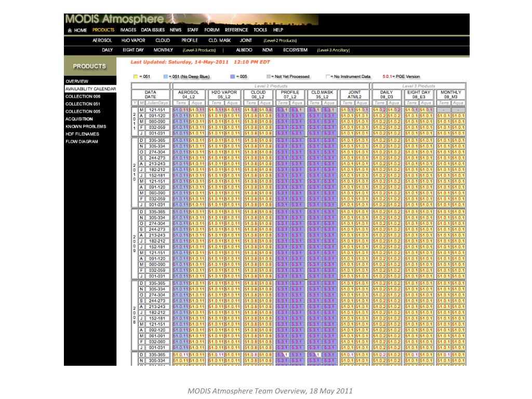Open KNOWN PROBLEMS in the sidebar
Viewport: 532px width, 399px height.
[86, 127]
